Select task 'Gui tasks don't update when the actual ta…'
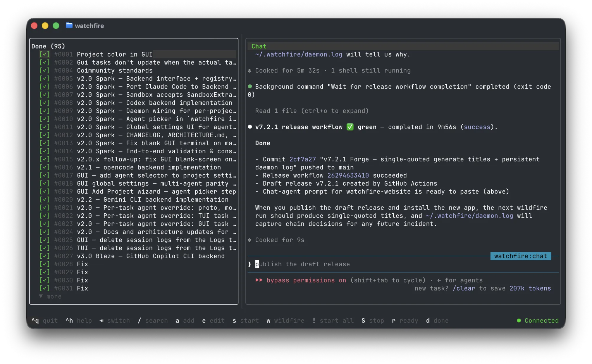This screenshot has width=592, height=364. point(156,62)
